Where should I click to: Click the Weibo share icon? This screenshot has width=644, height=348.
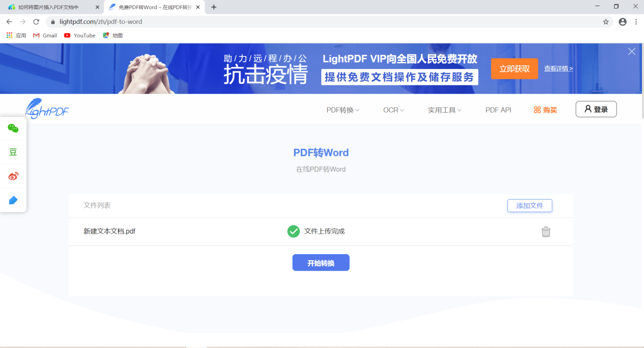click(x=13, y=176)
